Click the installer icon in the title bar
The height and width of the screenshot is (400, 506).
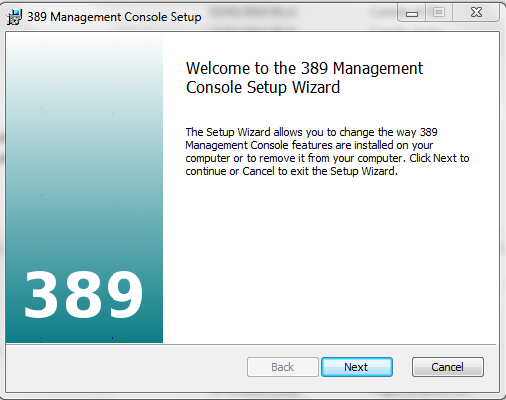coord(14,17)
